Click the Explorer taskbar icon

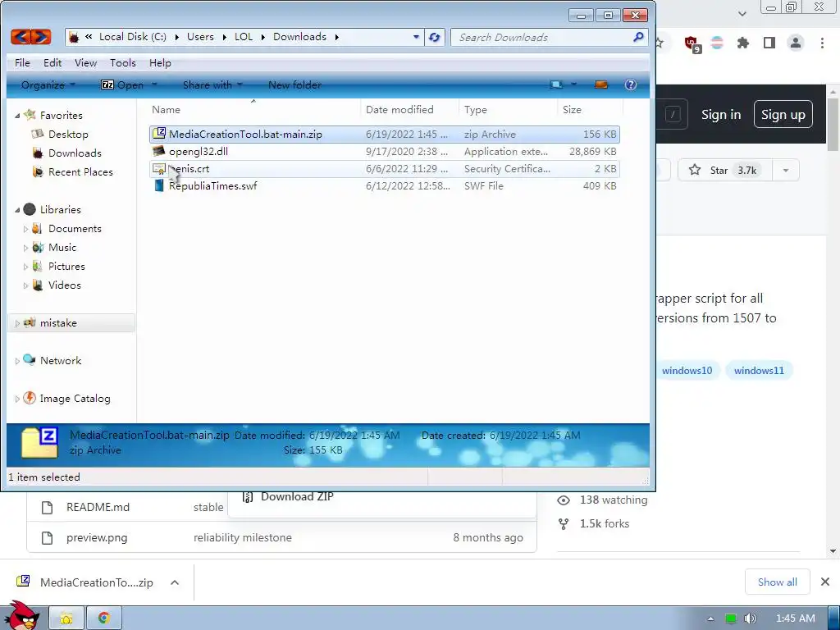66,619
